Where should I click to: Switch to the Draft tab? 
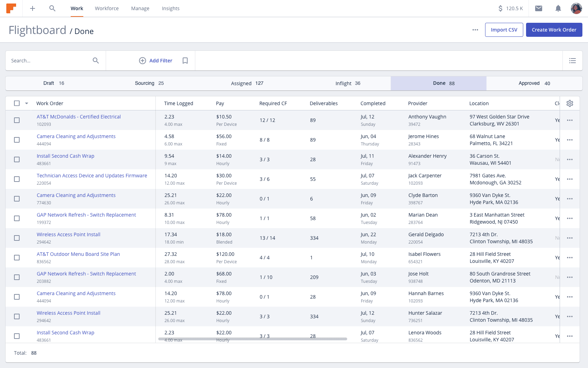pyautogui.click(x=54, y=83)
